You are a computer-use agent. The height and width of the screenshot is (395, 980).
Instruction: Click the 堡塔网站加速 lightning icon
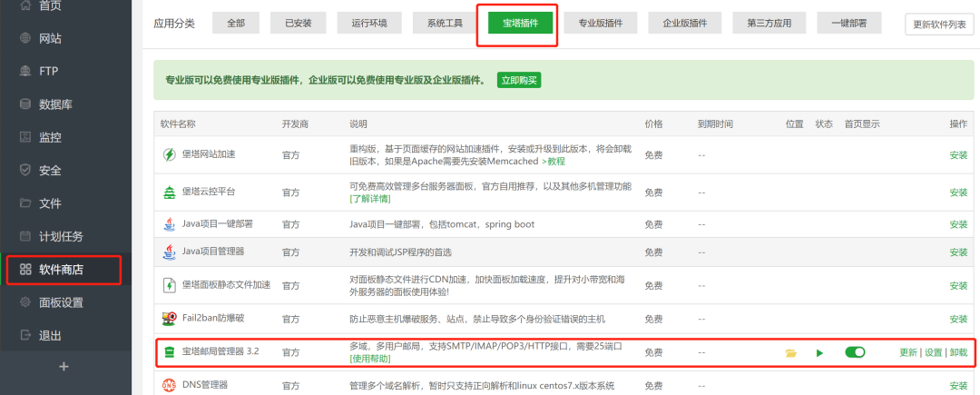[x=169, y=154]
